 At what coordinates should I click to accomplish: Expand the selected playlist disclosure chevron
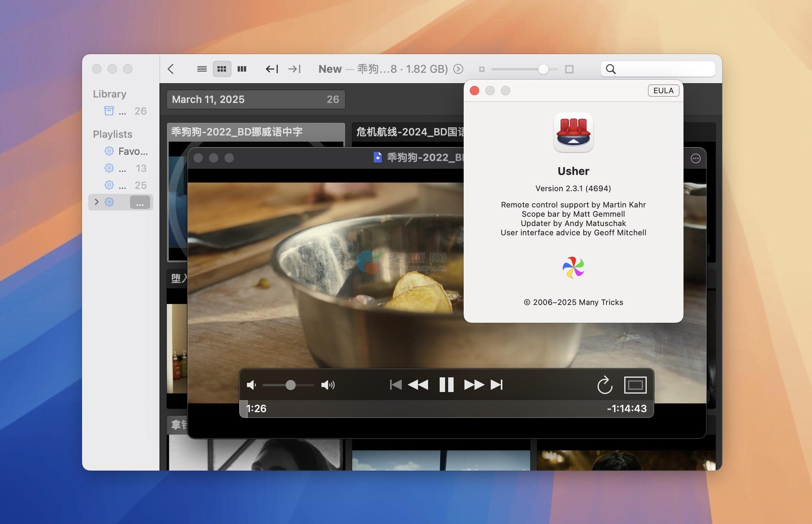96,202
